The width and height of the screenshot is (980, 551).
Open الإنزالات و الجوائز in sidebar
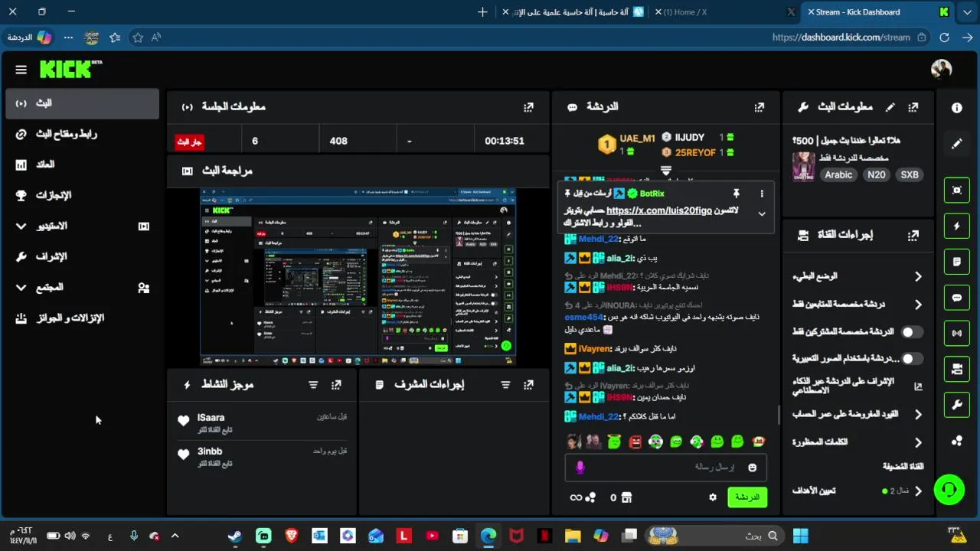83,318
